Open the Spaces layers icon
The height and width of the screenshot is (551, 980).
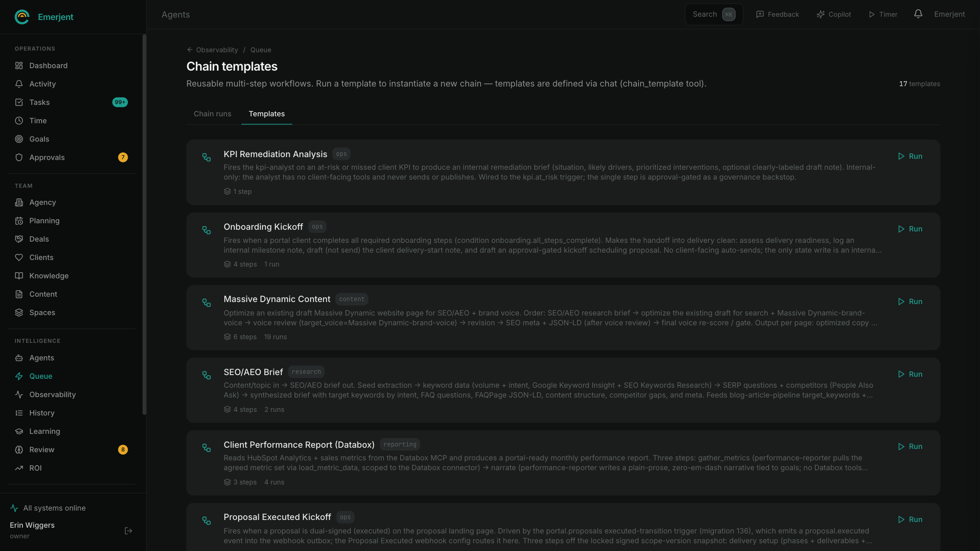tap(19, 312)
